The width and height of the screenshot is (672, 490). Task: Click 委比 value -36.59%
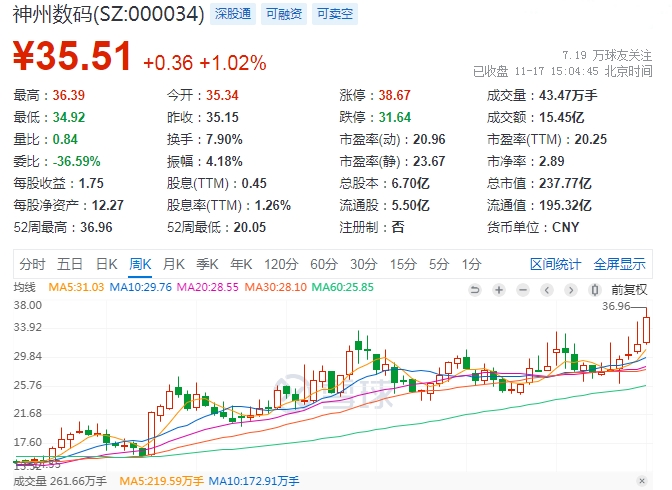(x=76, y=161)
